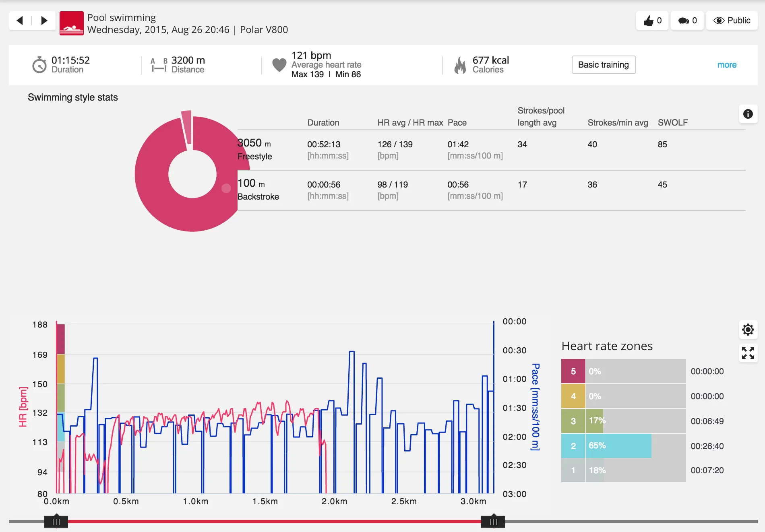The height and width of the screenshot is (532, 765).
Task: Open the Basic training sport profile
Action: [x=603, y=64]
